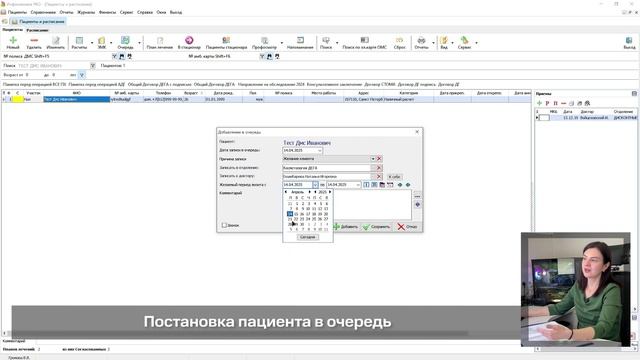The width and height of the screenshot is (640, 360).
Task: Select day 22 in April calendar
Action: coord(296,219)
